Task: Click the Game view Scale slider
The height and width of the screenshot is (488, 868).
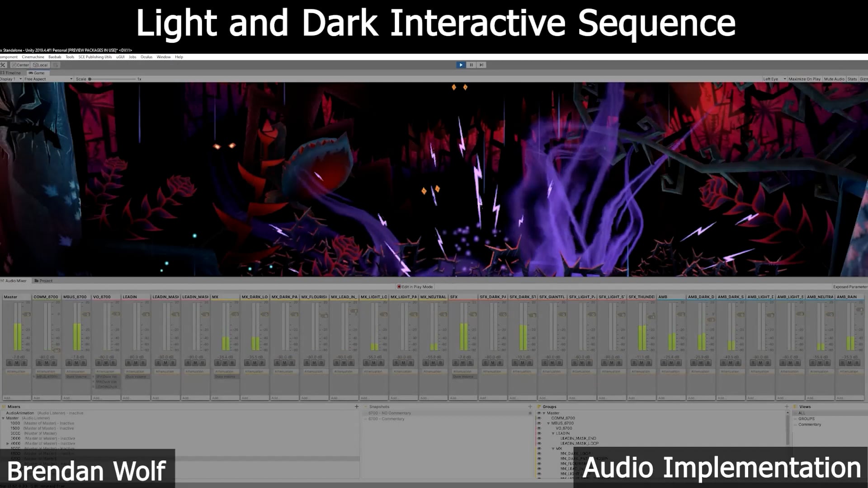Action: pyautogui.click(x=112, y=79)
